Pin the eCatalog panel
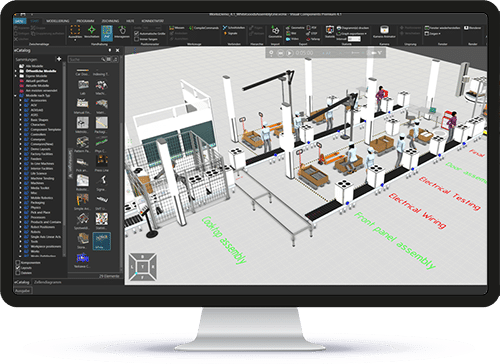 [x=110, y=50]
